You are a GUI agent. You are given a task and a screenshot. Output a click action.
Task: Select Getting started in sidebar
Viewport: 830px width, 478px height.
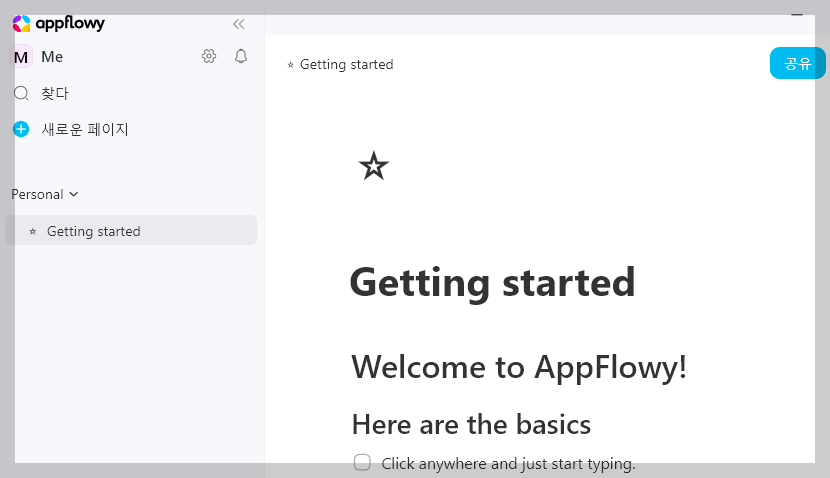131,230
